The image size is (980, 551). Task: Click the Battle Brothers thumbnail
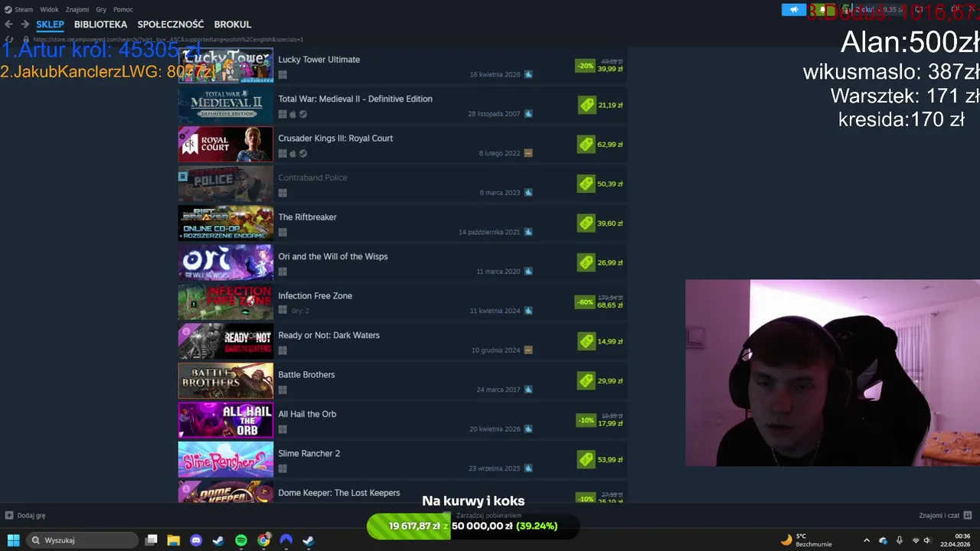225,381
